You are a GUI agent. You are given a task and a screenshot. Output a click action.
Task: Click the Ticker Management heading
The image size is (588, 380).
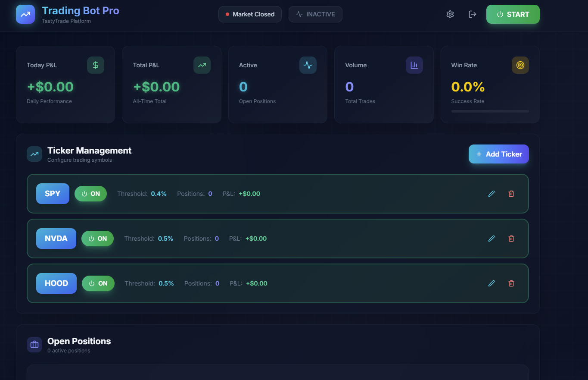(x=89, y=151)
